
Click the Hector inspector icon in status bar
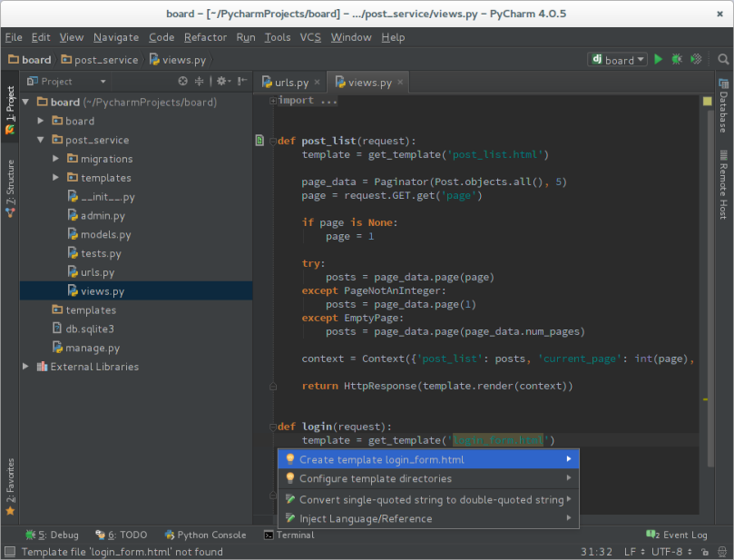click(722, 552)
